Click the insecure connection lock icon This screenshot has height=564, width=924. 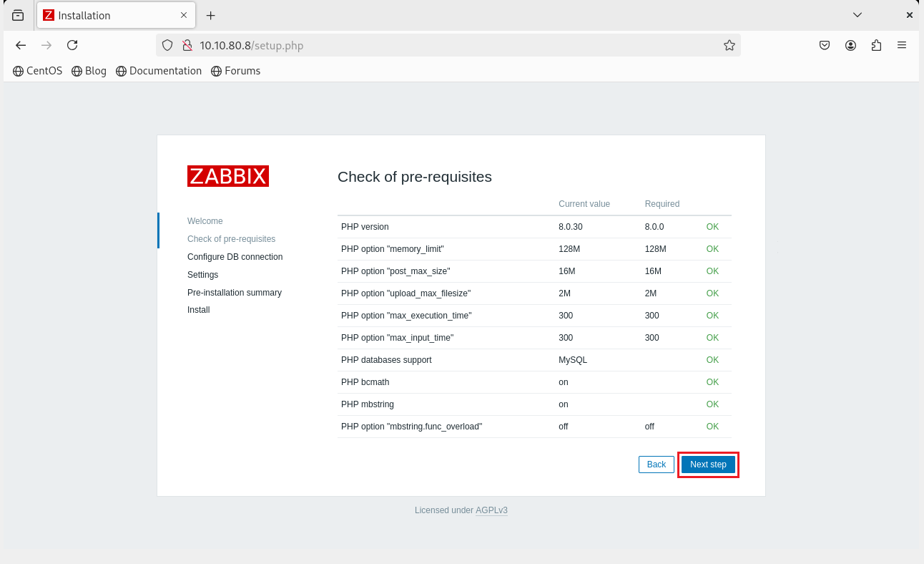point(187,45)
